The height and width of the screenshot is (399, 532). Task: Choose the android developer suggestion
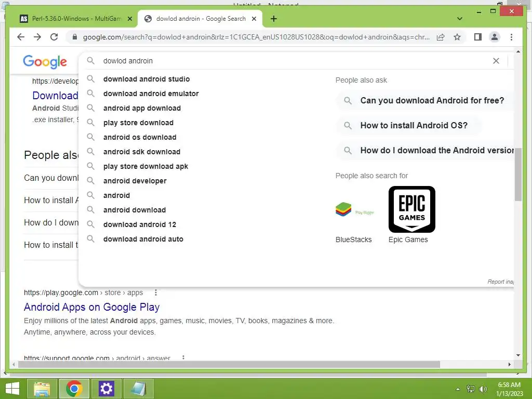(x=135, y=181)
